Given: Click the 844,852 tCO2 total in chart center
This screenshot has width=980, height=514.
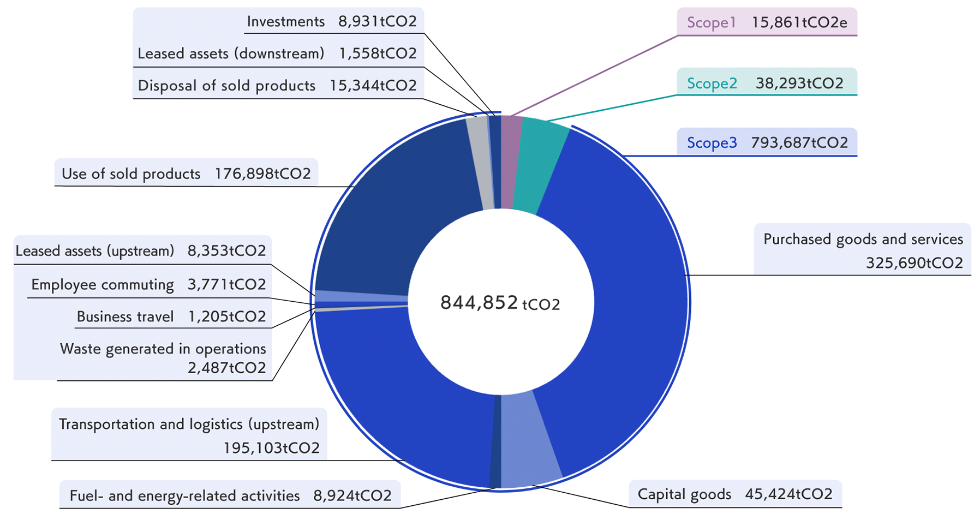Looking at the screenshot, I should pos(500,303).
